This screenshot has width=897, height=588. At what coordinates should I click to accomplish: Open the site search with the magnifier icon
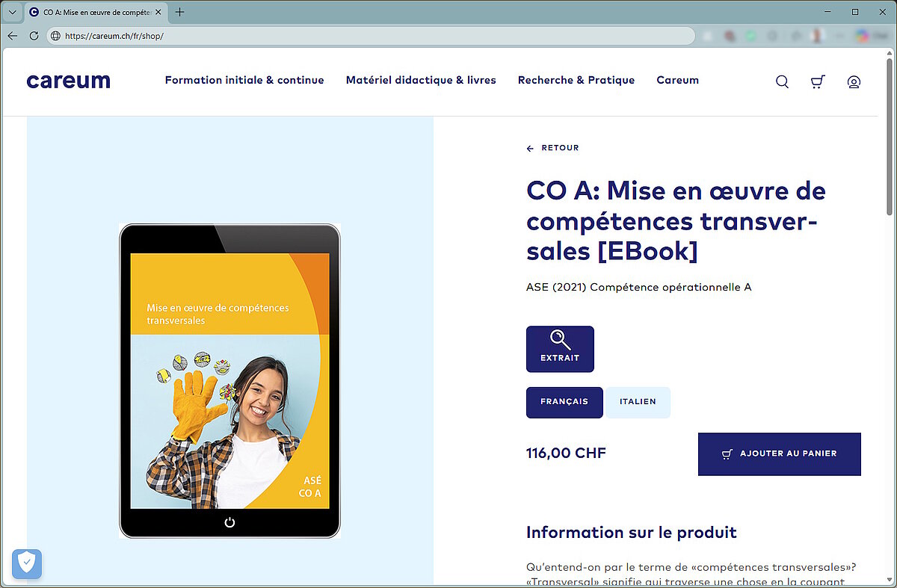782,81
